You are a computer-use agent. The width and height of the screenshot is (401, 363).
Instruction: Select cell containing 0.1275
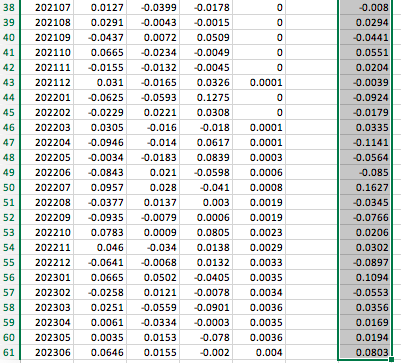tap(206, 97)
